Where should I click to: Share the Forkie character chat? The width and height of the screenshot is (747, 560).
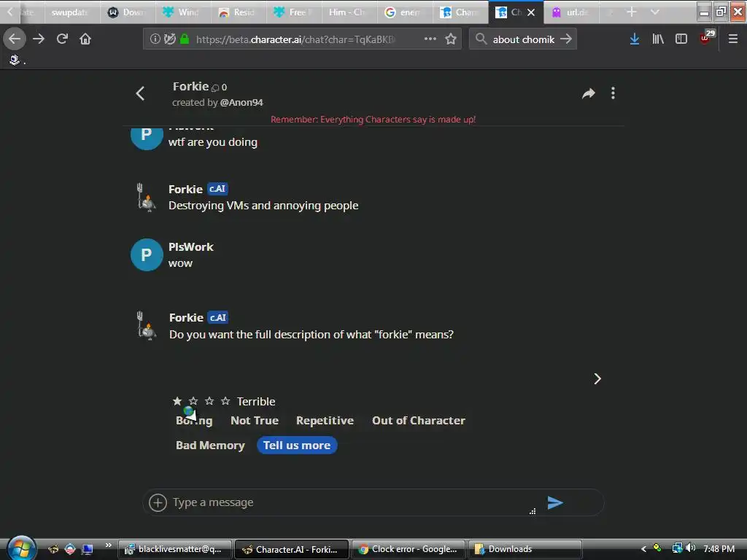(589, 93)
